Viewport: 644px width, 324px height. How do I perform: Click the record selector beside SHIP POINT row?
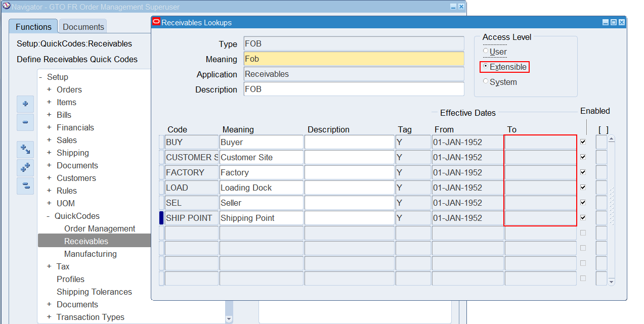pyautogui.click(x=161, y=217)
